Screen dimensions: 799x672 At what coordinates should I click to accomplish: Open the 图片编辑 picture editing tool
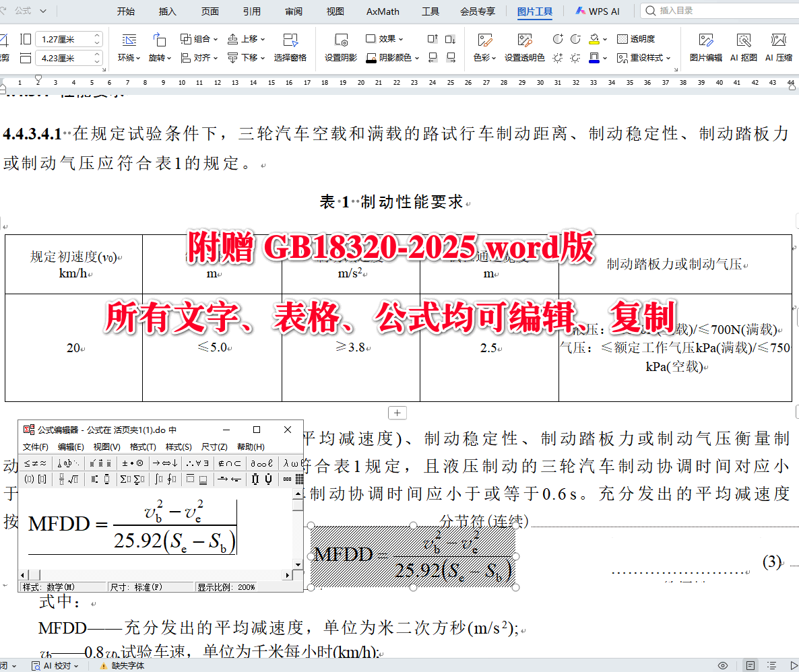pos(705,47)
